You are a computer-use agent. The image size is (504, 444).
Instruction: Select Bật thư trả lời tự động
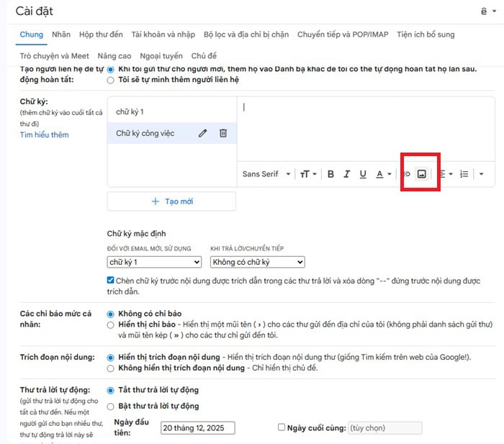(x=111, y=407)
